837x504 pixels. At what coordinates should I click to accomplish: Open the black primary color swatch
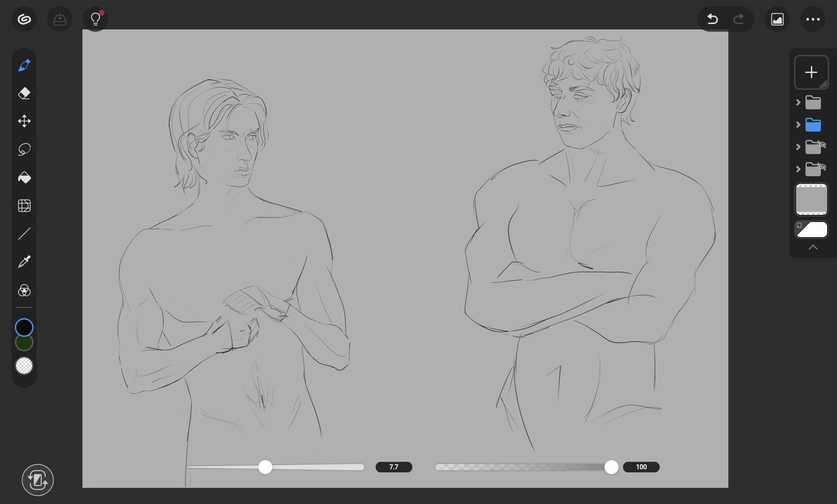(x=24, y=327)
